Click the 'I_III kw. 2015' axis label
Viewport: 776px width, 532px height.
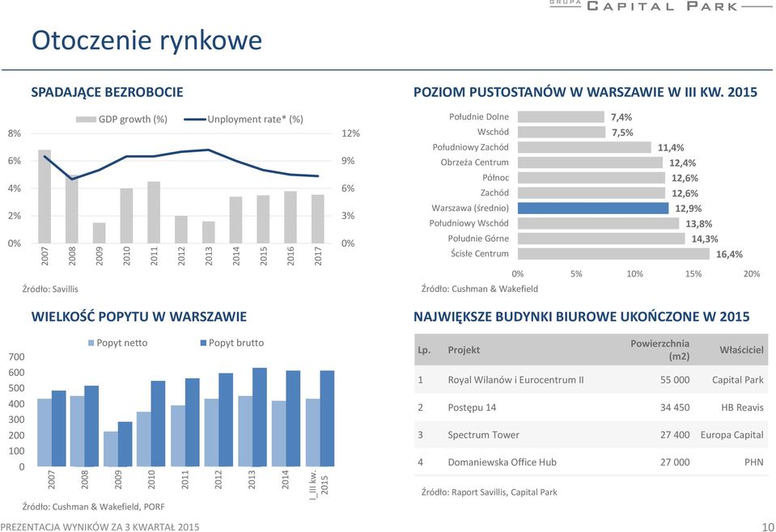point(319,485)
